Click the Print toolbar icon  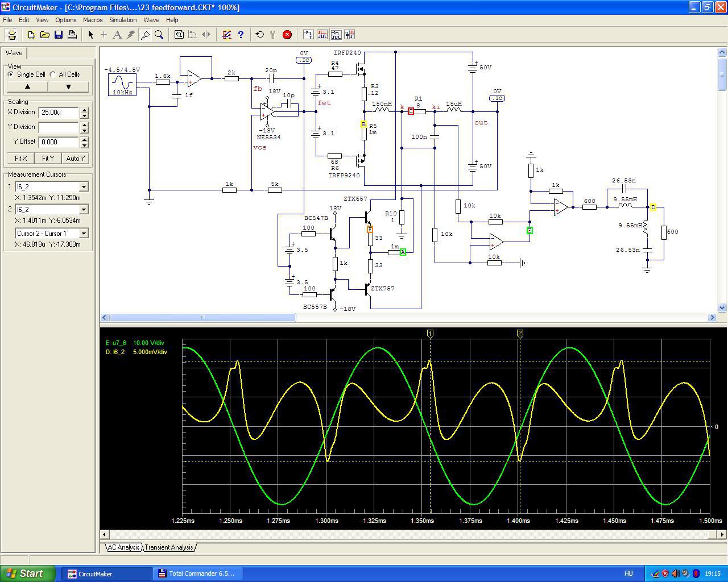(72, 35)
